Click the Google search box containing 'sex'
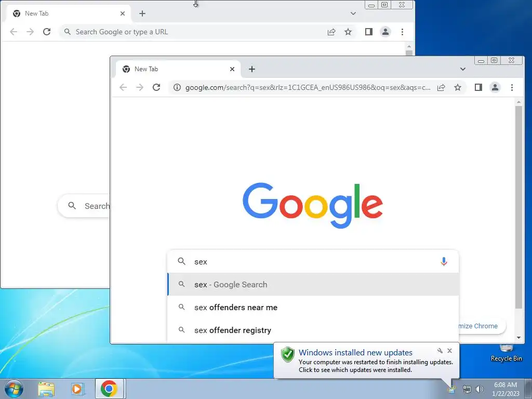This screenshot has height=399, width=532. [x=313, y=262]
